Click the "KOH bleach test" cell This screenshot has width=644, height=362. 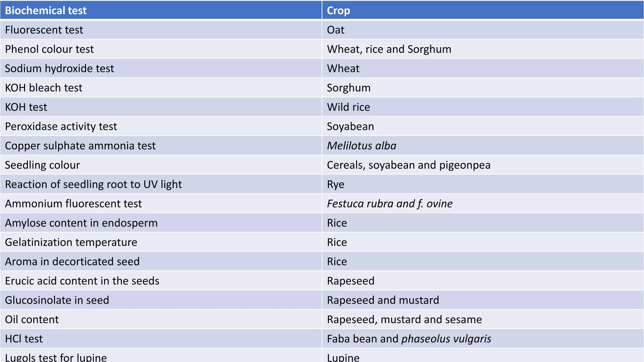44,88
